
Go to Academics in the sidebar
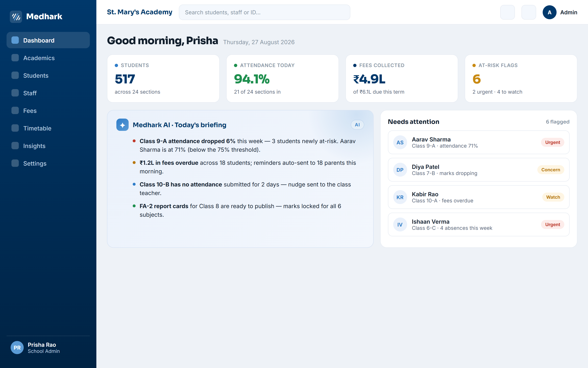tap(48, 58)
